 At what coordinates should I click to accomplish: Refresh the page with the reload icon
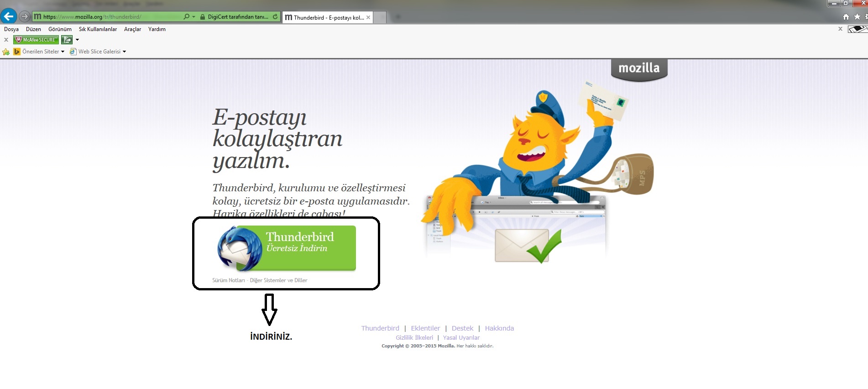[x=275, y=17]
